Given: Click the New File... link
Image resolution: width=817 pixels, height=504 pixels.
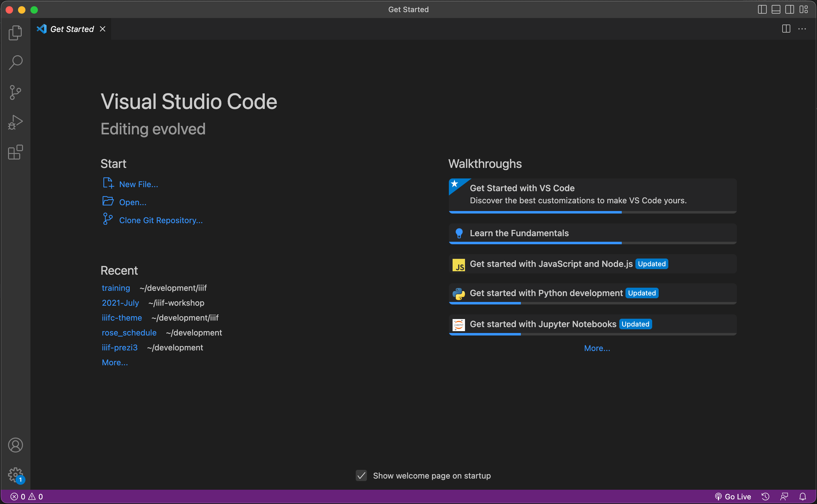Looking at the screenshot, I should (x=139, y=184).
